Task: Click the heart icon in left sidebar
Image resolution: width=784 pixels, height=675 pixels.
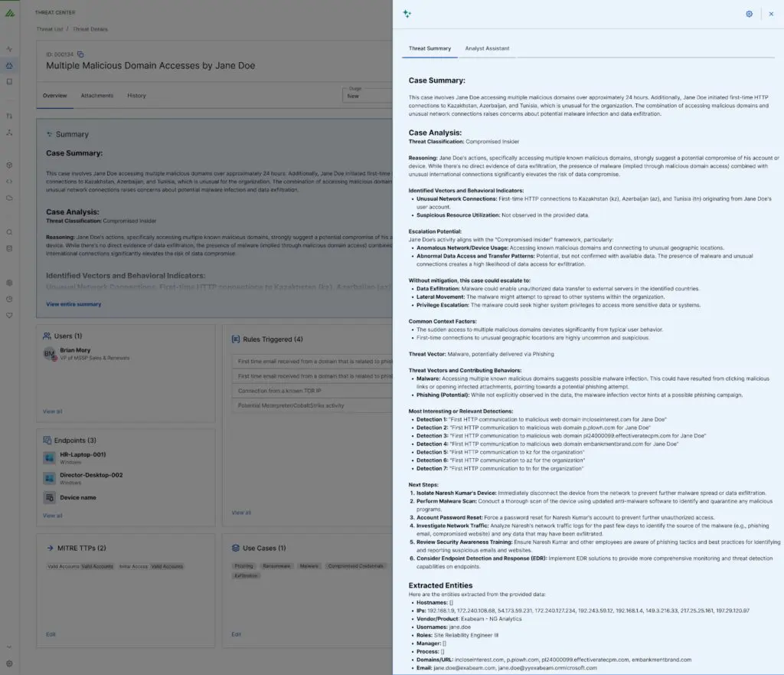Action: tap(9, 315)
